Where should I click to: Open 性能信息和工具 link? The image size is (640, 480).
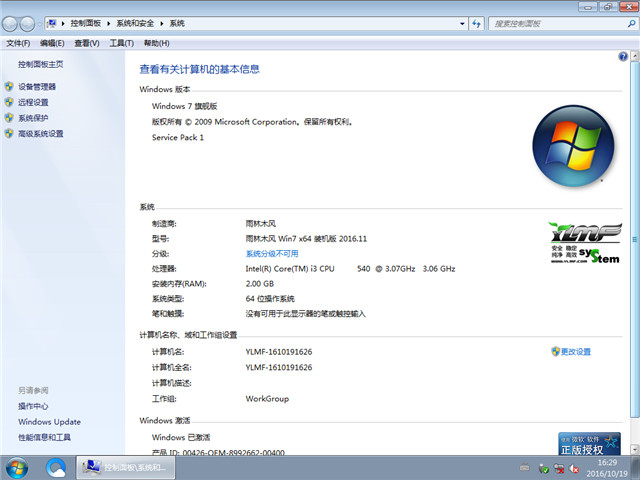(44, 438)
